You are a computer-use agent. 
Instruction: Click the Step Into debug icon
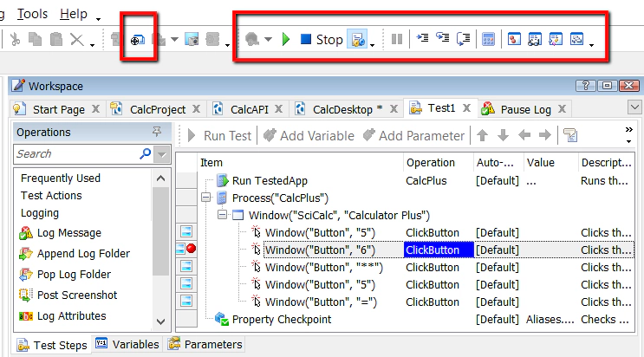coord(443,38)
